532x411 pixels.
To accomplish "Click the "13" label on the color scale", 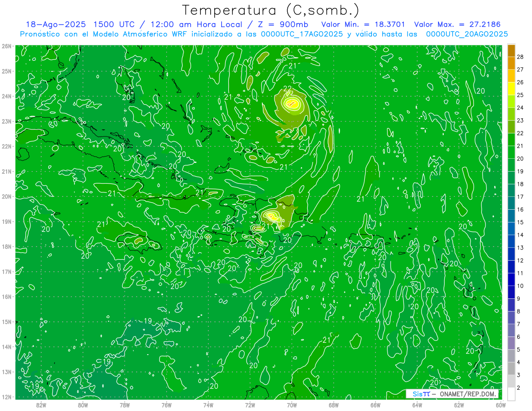I will pyautogui.click(x=520, y=248).
